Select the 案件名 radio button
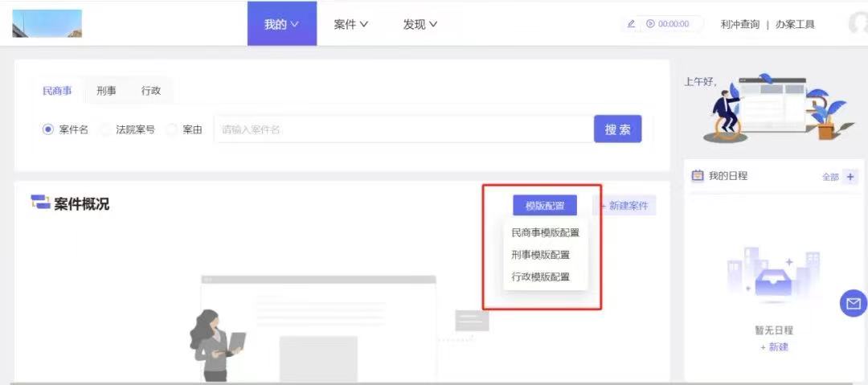 [x=48, y=129]
